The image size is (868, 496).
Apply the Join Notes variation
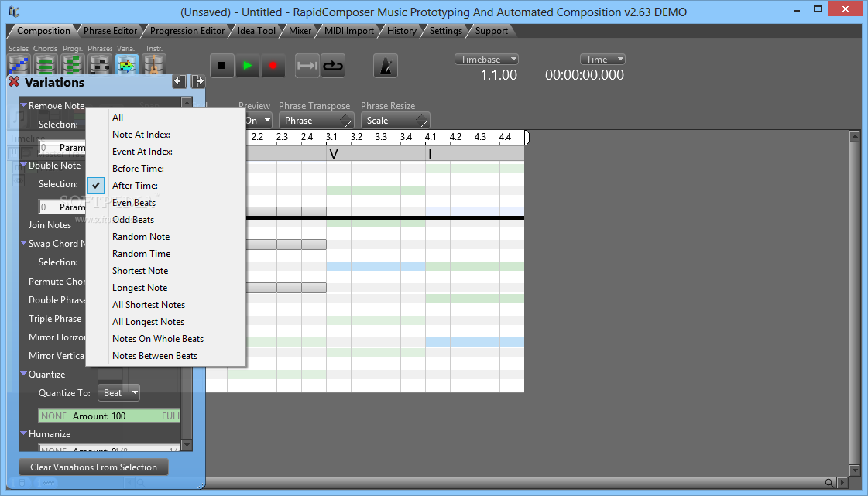(50, 225)
